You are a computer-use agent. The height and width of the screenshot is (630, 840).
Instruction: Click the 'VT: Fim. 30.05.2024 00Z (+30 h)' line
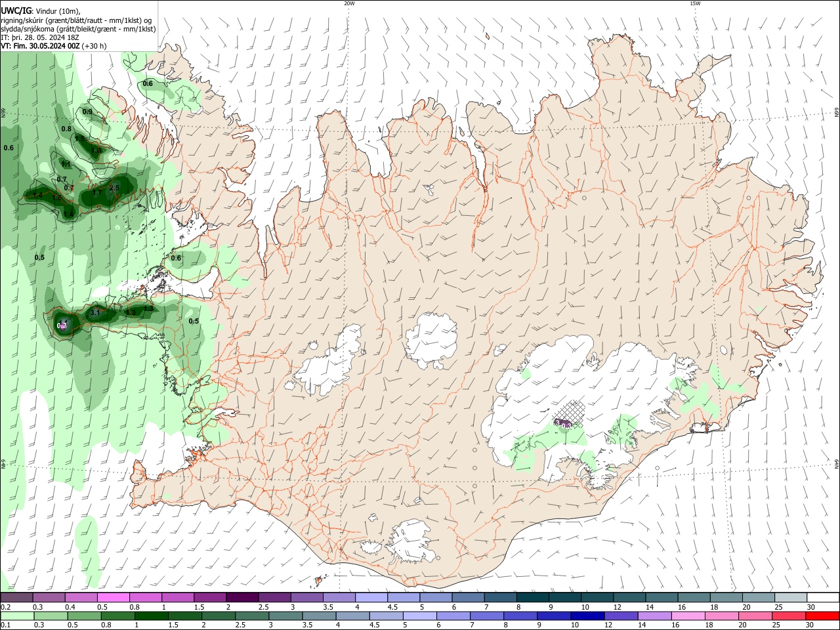(x=54, y=47)
